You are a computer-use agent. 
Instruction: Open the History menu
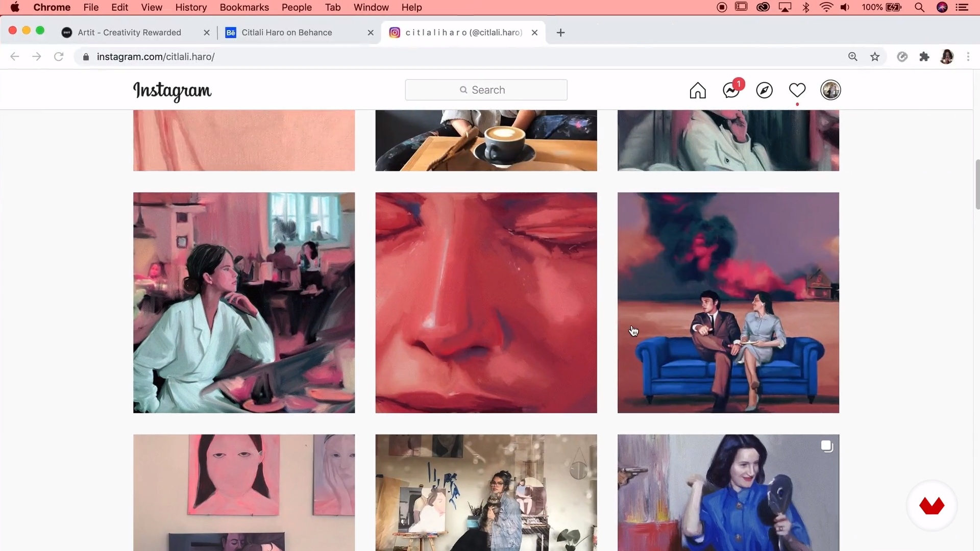point(191,7)
